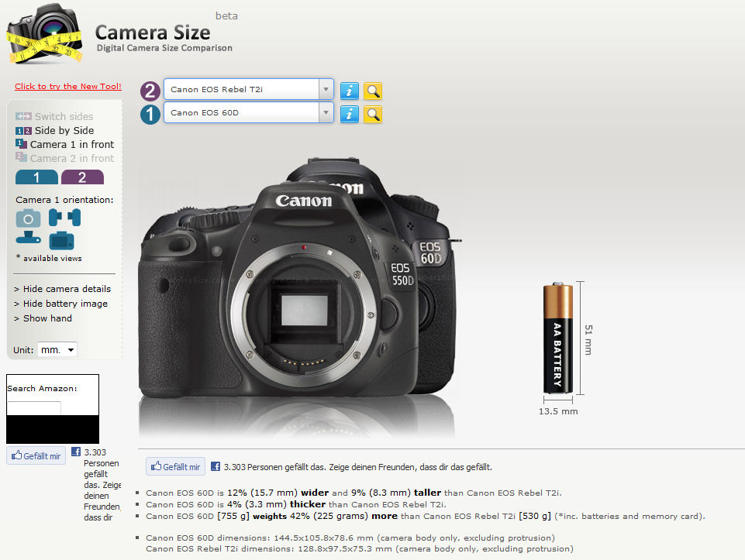745x560 pixels.
Task: Click 'Canon EOS Rebel T2i dimensions' line
Action: tap(360, 548)
